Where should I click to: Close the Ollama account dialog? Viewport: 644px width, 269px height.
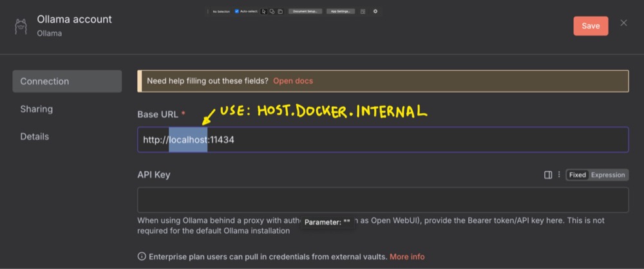(x=623, y=23)
